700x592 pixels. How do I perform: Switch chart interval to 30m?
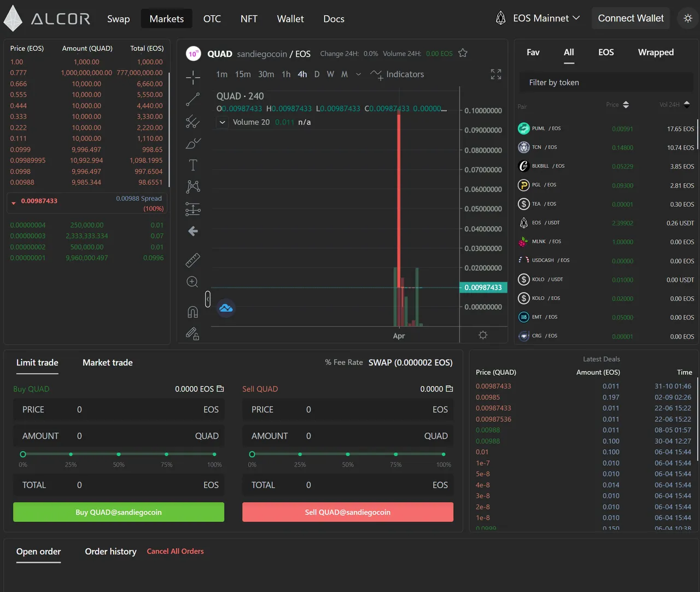[x=266, y=74]
